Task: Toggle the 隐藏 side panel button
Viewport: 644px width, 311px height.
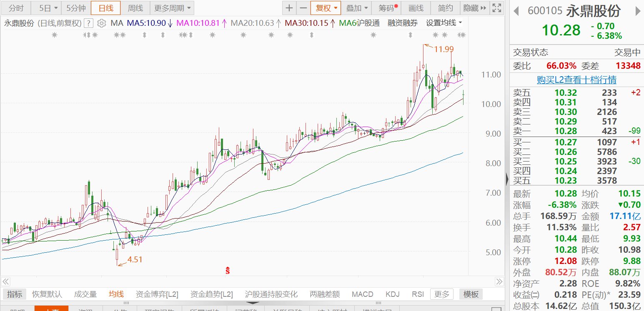Action: [x=474, y=8]
